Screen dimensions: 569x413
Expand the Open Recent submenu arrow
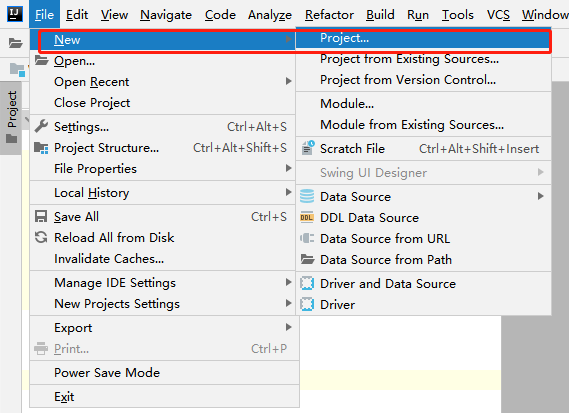[288, 81]
